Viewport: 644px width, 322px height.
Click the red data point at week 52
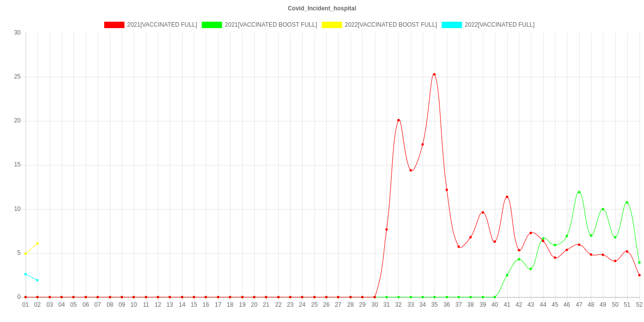pyautogui.click(x=639, y=275)
